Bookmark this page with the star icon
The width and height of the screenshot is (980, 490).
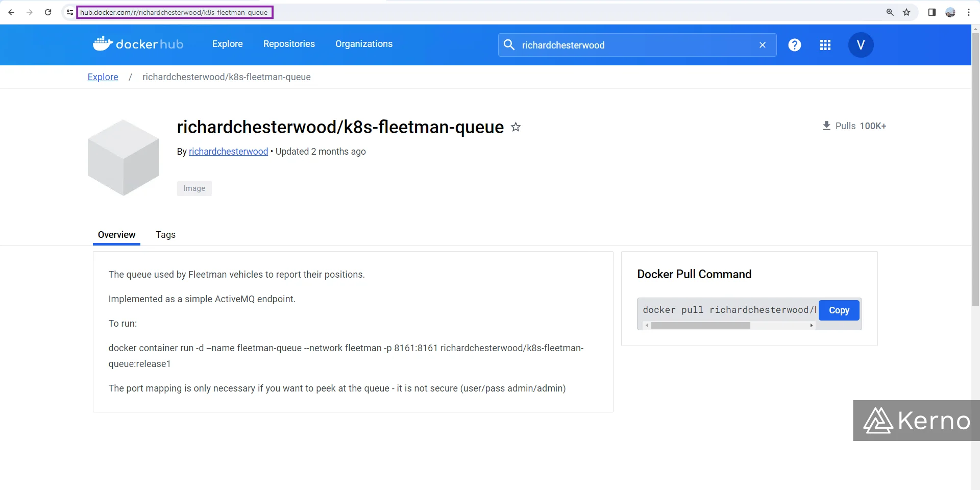(906, 12)
